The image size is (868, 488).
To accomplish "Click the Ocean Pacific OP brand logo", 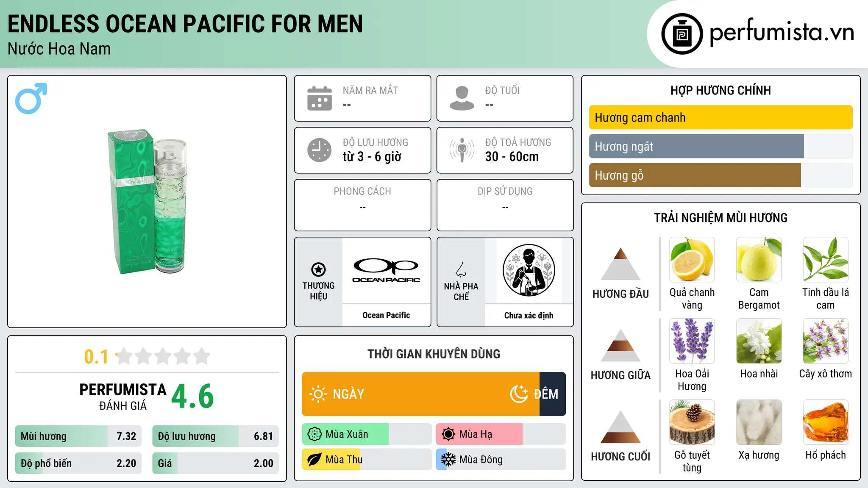I will click(x=386, y=270).
